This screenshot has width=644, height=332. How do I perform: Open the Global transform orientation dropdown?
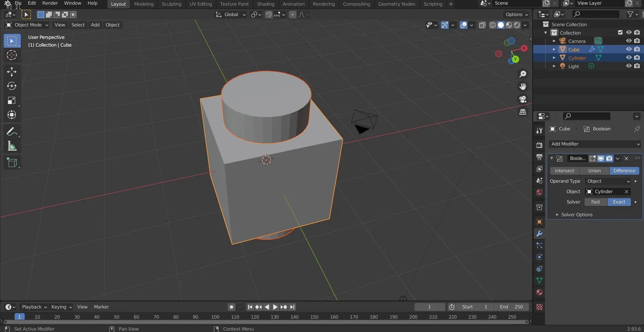point(230,15)
